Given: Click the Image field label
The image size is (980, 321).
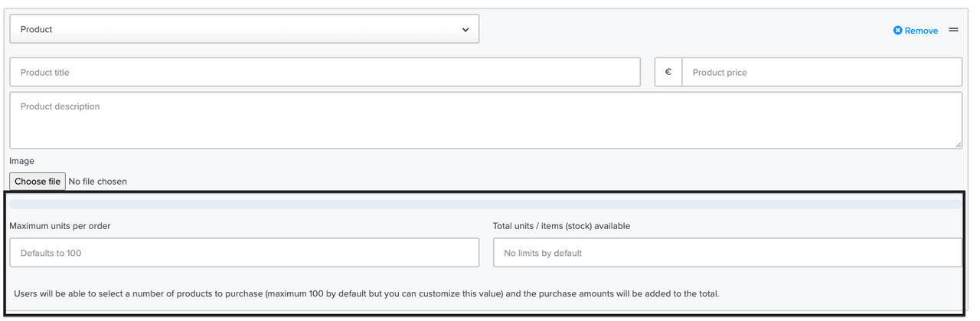Looking at the screenshot, I should point(21,161).
